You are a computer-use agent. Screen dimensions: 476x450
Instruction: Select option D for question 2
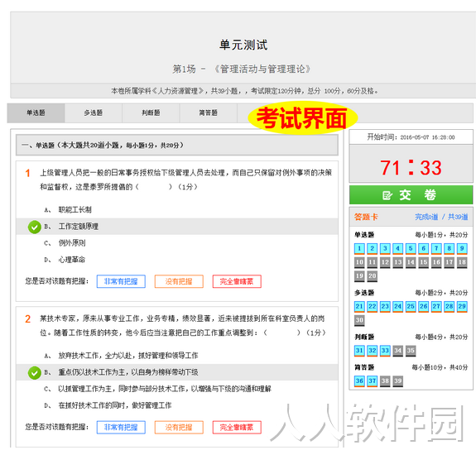pyautogui.click(x=177, y=405)
